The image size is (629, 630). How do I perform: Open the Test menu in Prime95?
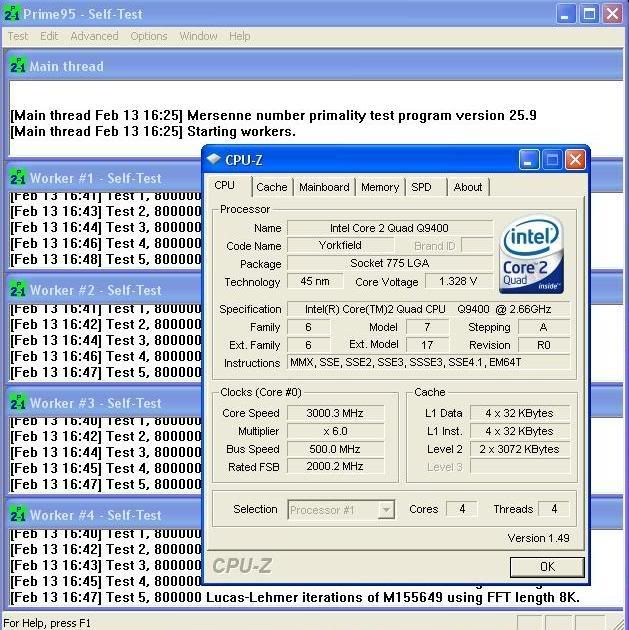pos(18,36)
